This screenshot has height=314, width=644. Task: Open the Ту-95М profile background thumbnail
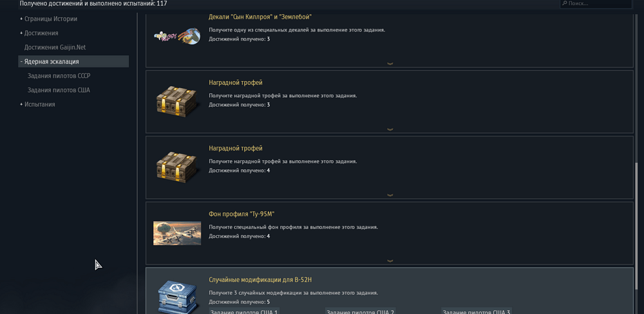tap(177, 233)
